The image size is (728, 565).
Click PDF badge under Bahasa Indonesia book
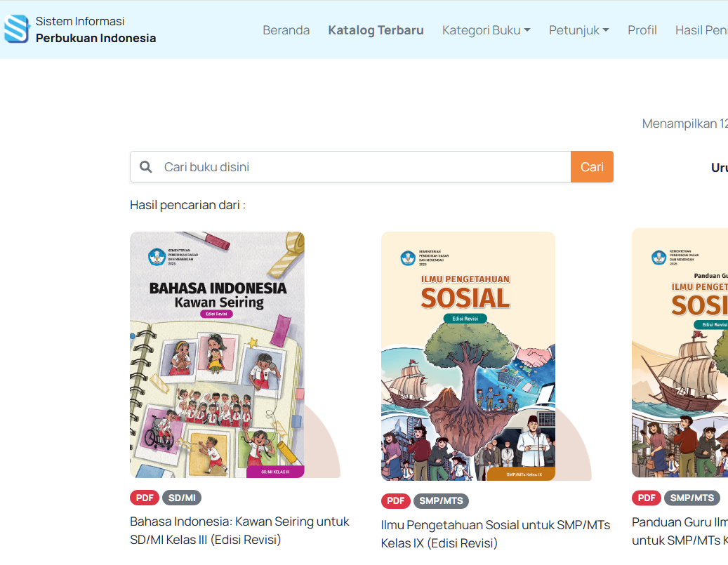point(145,498)
